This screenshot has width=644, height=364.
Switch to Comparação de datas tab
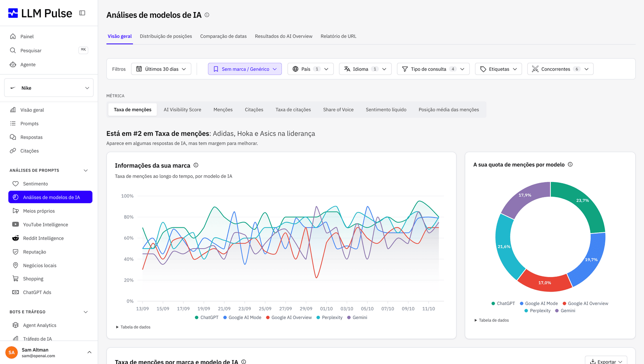(x=224, y=36)
